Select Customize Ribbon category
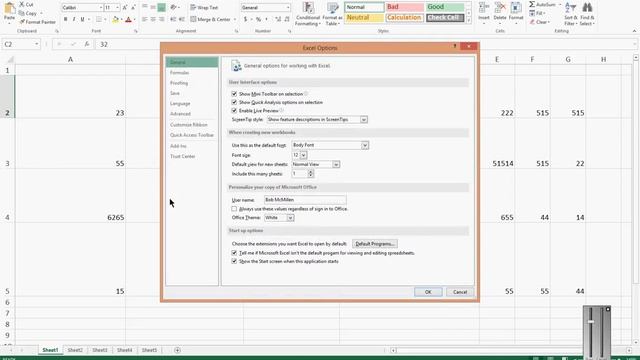Viewport: 640px width, 360px height. 189,124
